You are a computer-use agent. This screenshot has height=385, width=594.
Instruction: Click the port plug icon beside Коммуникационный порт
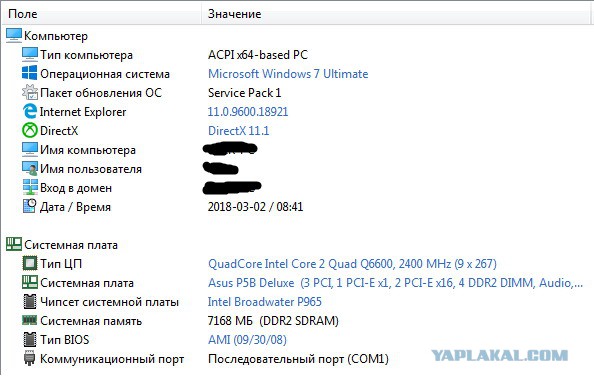coord(30,358)
